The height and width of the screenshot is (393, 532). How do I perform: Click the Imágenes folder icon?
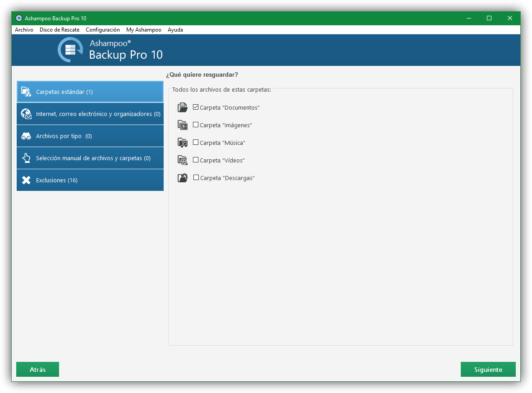(183, 125)
